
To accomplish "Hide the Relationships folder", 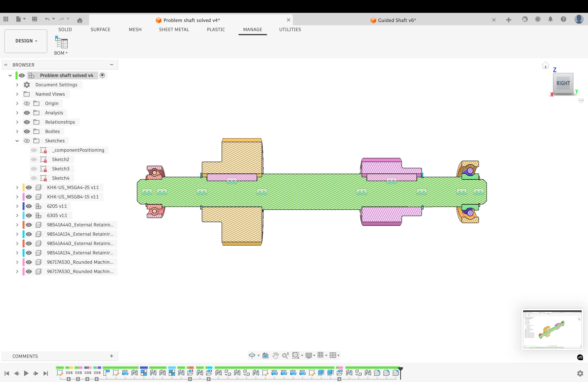I will (x=27, y=122).
